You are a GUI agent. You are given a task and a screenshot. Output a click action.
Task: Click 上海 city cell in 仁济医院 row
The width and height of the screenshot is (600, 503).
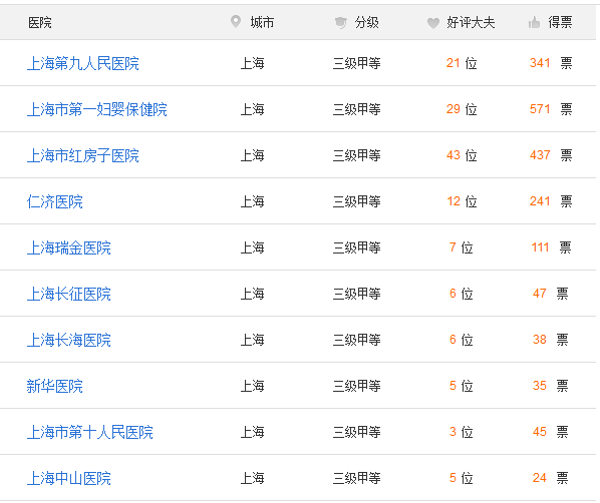coord(253,202)
